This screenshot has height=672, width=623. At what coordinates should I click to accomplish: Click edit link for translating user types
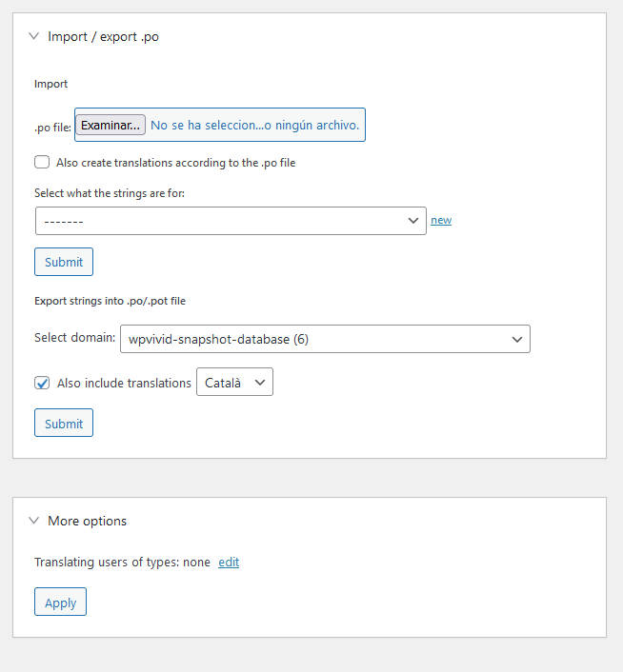click(x=229, y=563)
